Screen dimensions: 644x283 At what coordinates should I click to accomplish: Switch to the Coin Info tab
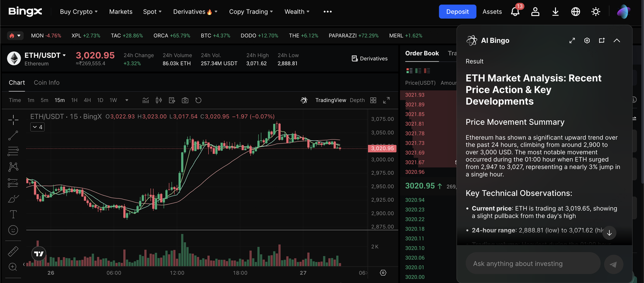[x=46, y=83]
